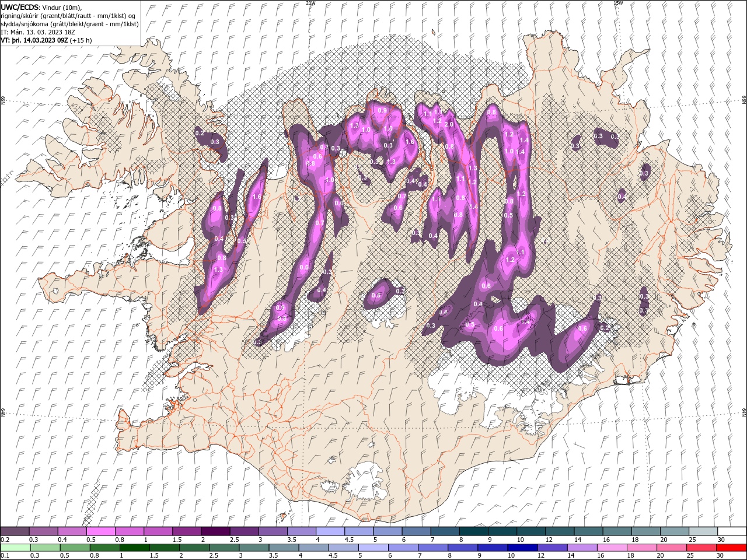Pick upper legend swatch between 4 and 4.5
Screen dimensions: 747x560
coord(330,531)
